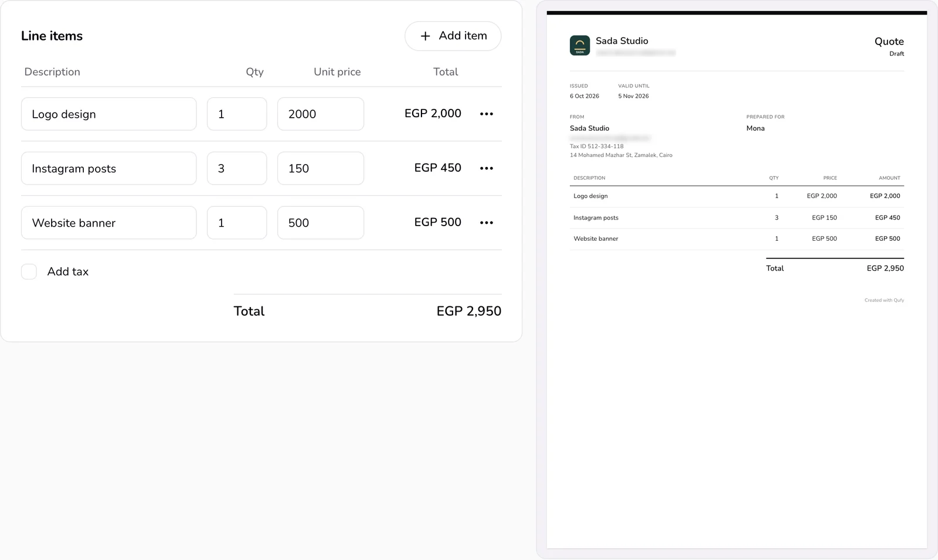The image size is (938, 560).
Task: Click the 5 Nov 2026 valid until date
Action: click(633, 96)
